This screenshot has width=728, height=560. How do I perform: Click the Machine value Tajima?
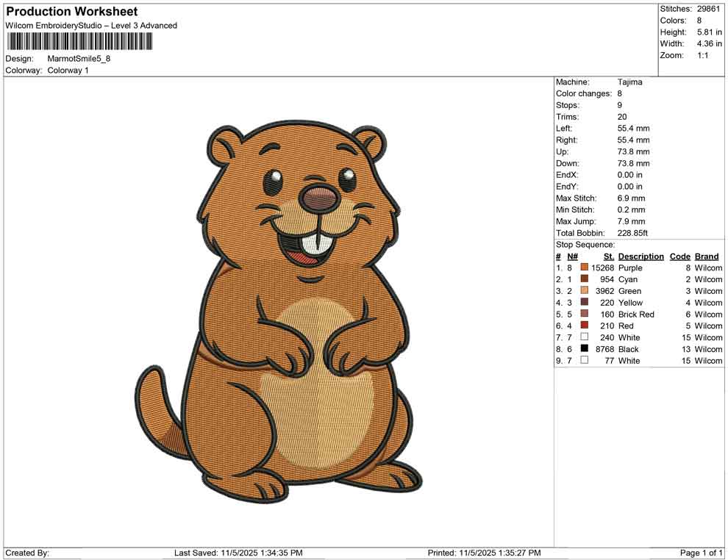(630, 82)
